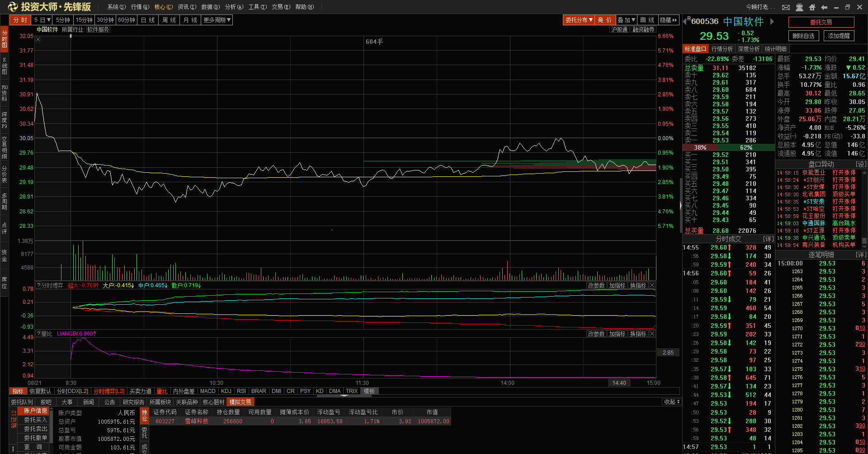Select the 委托 vertical tab in holdings

point(145,432)
